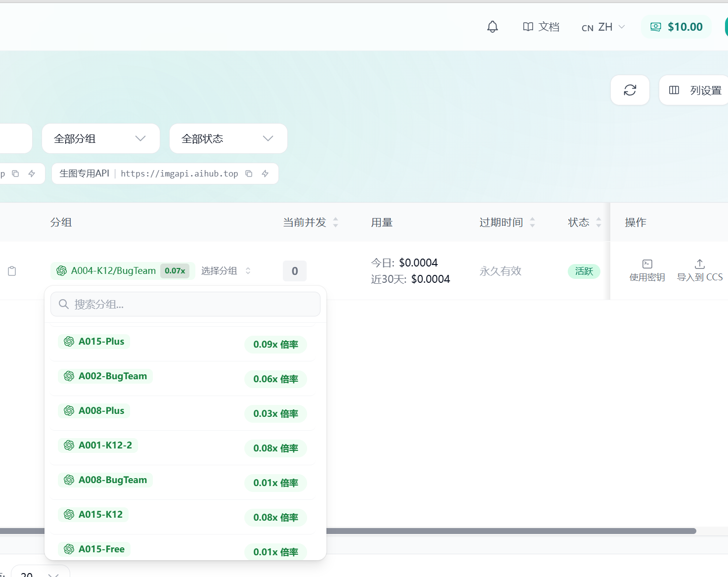
Task: Expand the 全部分组 dropdown
Action: [x=101, y=138]
